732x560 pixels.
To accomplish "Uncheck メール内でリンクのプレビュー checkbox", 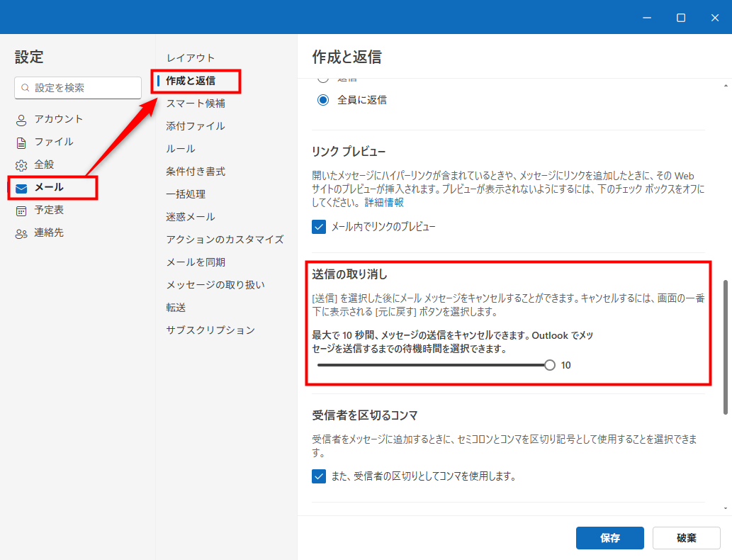I will [x=319, y=227].
